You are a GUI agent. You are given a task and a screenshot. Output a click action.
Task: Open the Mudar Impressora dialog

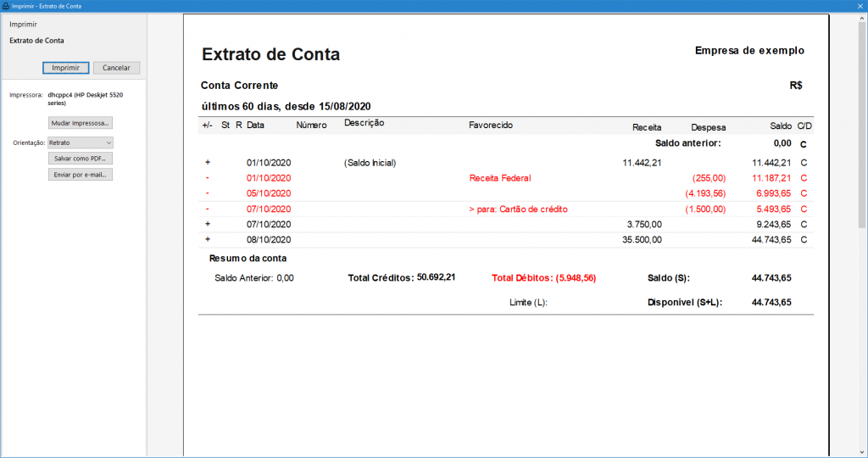point(81,123)
